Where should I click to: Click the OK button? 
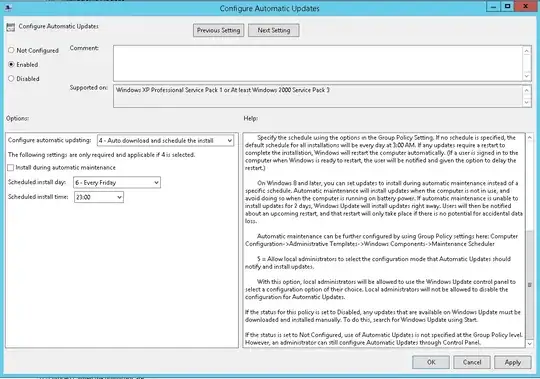[431, 362]
